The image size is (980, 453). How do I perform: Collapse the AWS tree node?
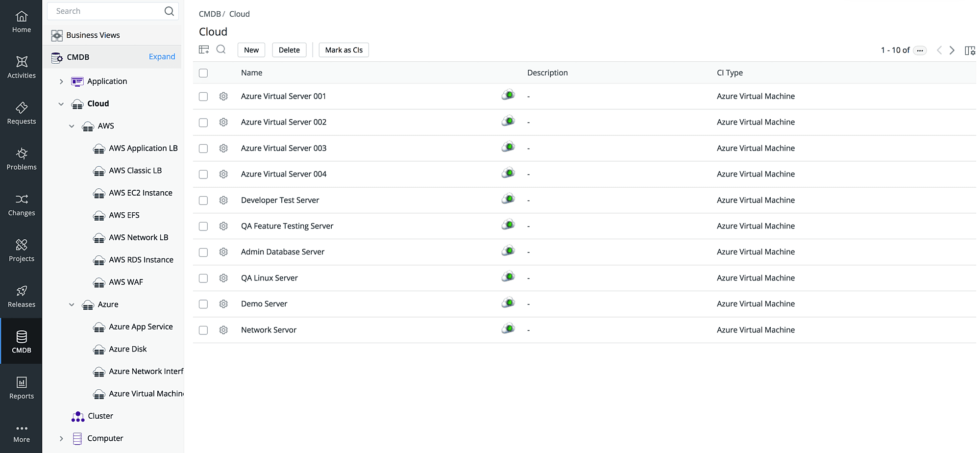click(x=72, y=126)
